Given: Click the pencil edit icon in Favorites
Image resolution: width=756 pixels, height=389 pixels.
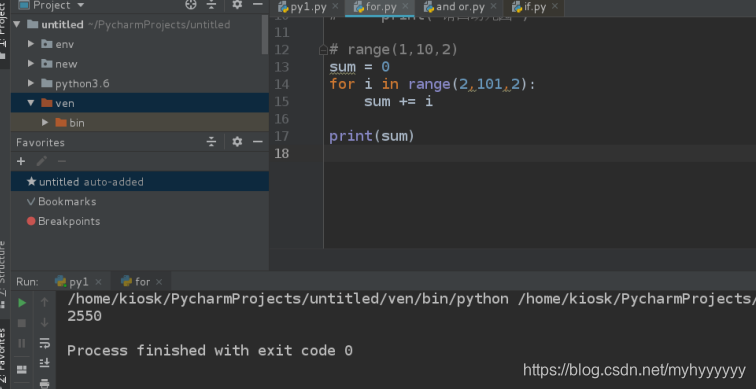Looking at the screenshot, I should click(x=41, y=161).
